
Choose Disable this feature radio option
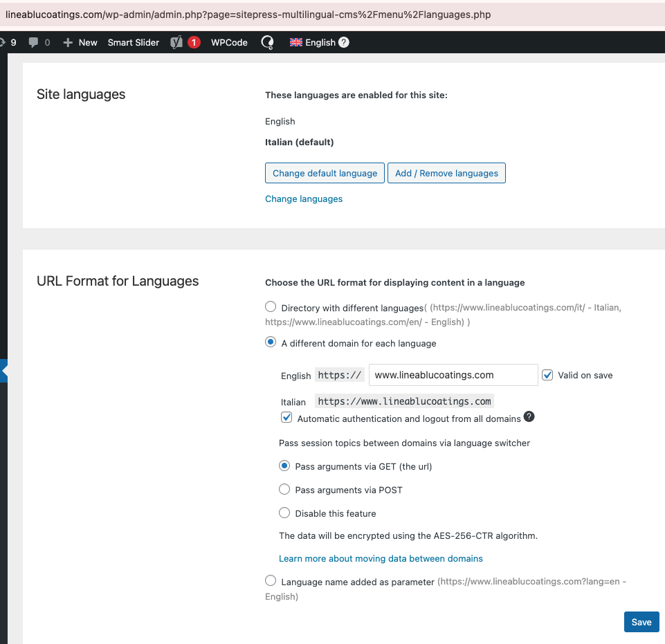[x=284, y=513]
